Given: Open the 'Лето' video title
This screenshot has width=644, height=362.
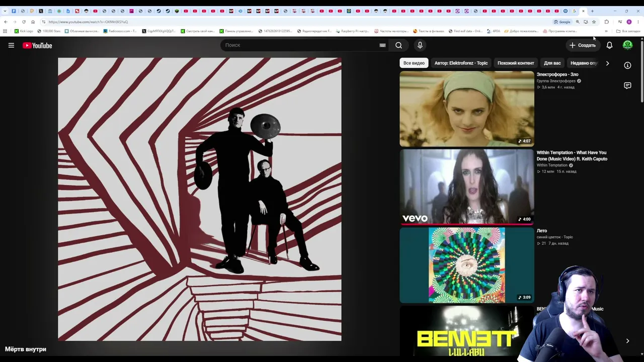Looking at the screenshot, I should 541,231.
